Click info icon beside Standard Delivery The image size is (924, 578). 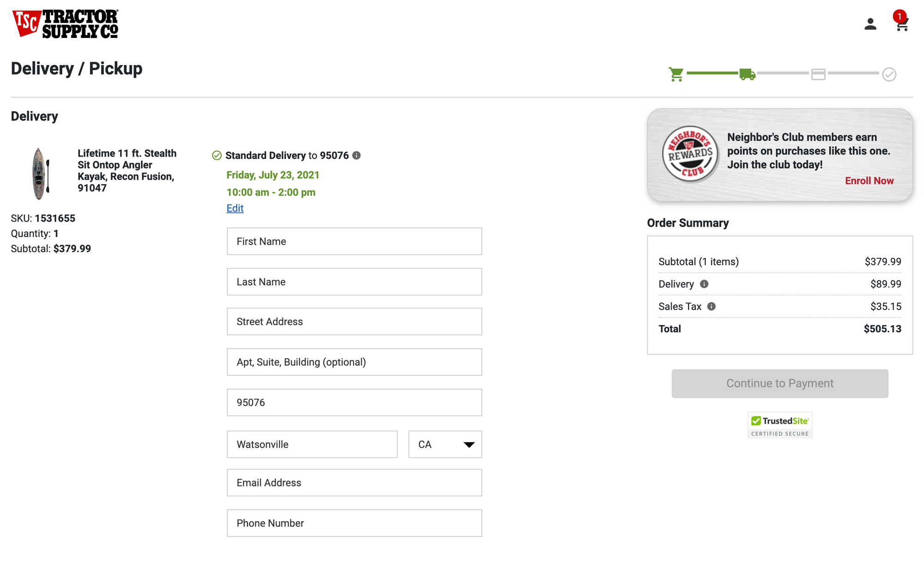[x=356, y=156]
